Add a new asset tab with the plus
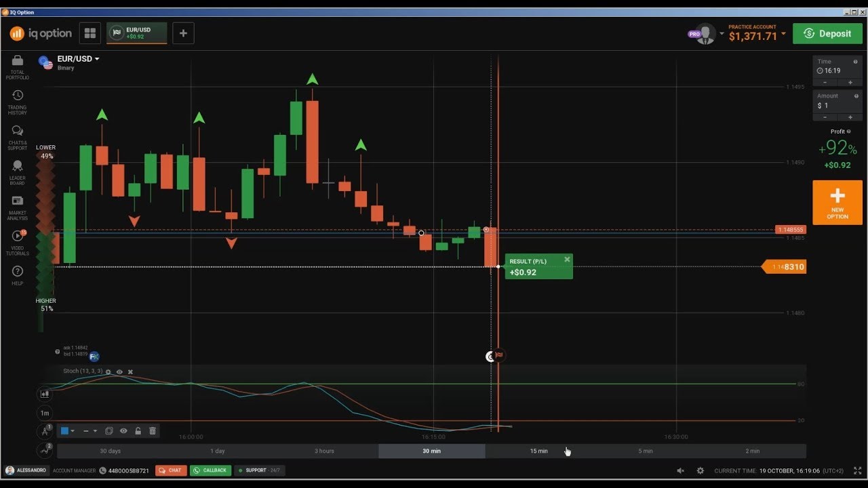The width and height of the screenshot is (868, 488). point(183,33)
